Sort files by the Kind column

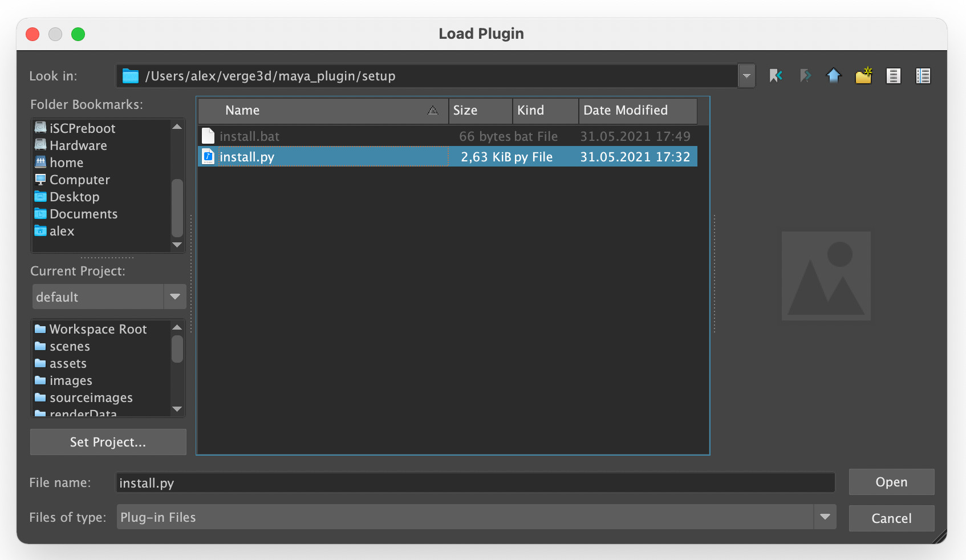(546, 111)
